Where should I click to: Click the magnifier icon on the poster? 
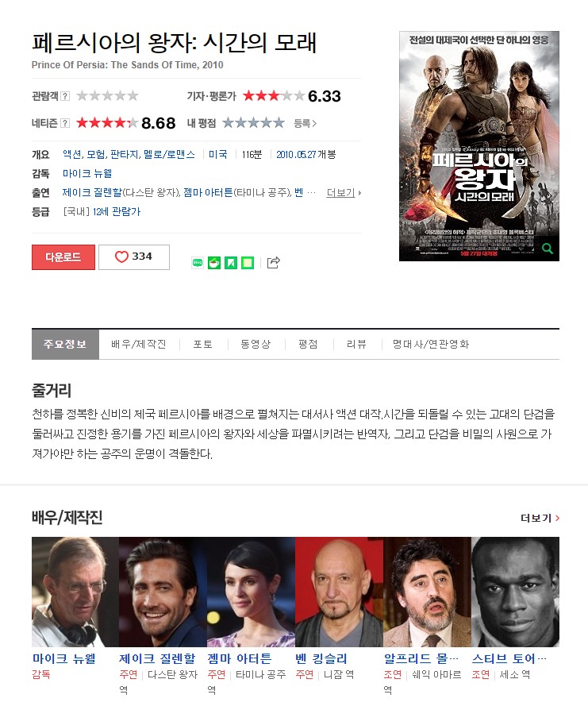click(547, 248)
